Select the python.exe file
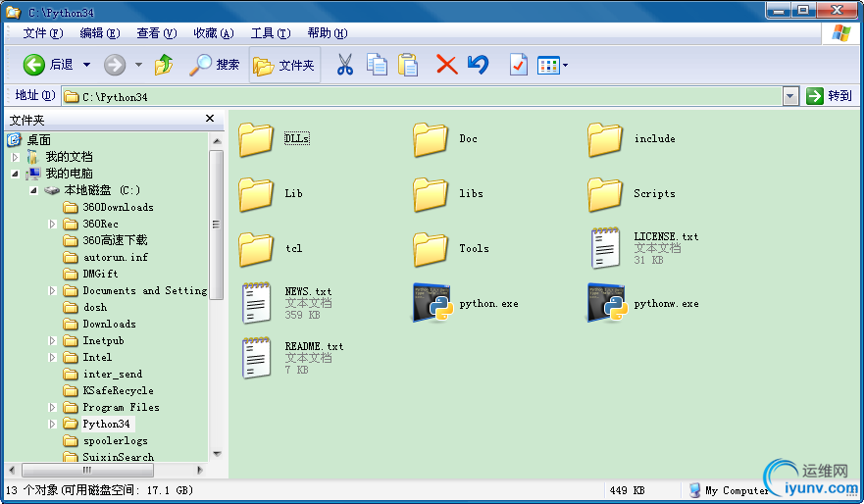Screen dimensions: 864x504 (x=466, y=304)
